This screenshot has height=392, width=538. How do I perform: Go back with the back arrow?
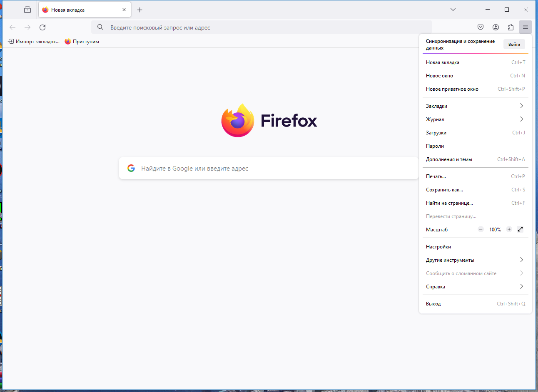tap(12, 27)
